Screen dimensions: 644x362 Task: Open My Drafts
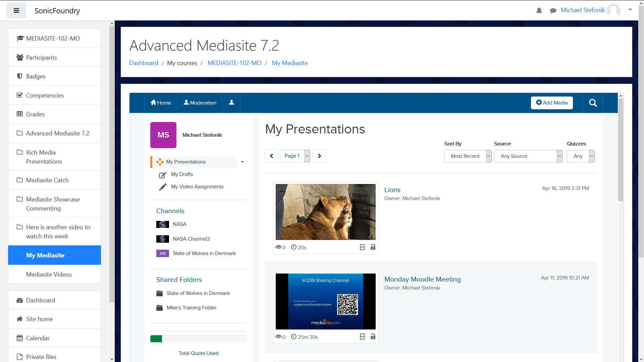point(182,174)
